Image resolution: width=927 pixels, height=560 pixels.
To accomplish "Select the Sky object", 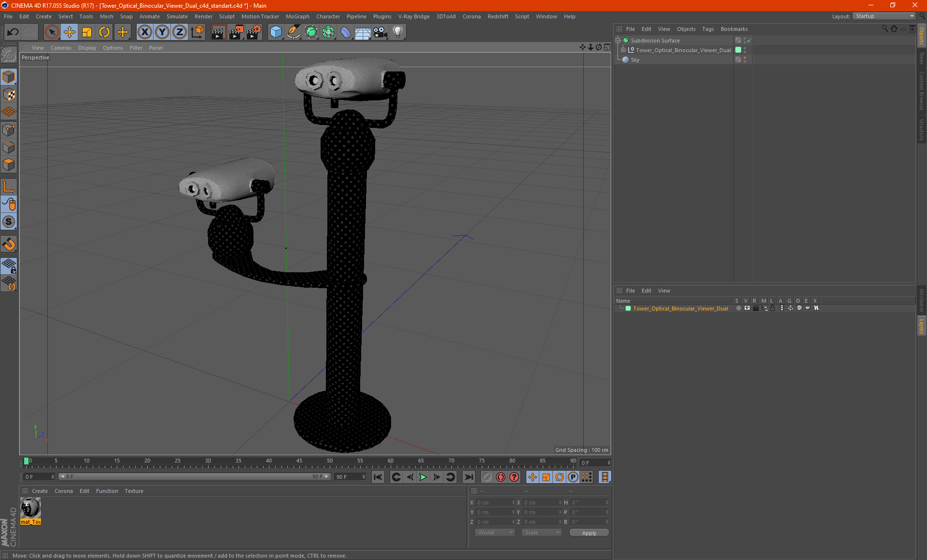I will 635,60.
